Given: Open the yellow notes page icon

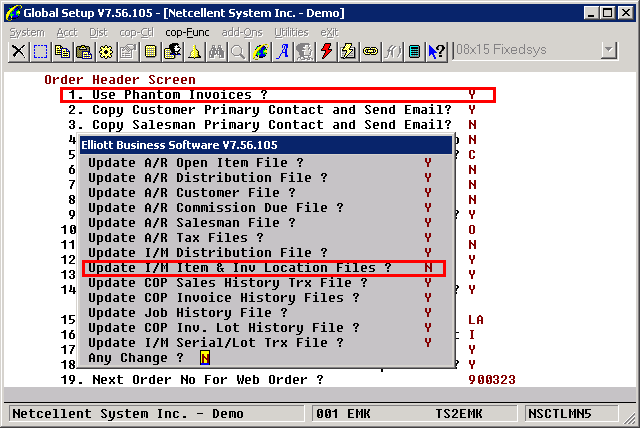Looking at the screenshot, I should coord(150,52).
